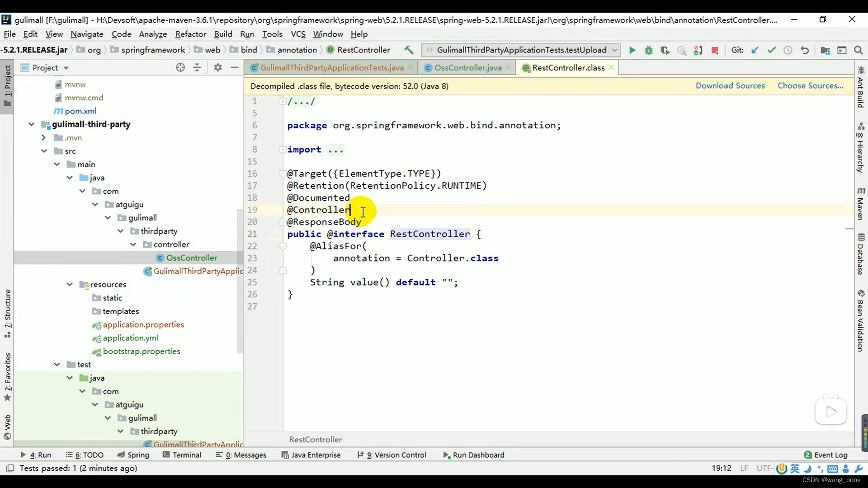
Task: Collapse the resources folder
Action: coord(70,285)
